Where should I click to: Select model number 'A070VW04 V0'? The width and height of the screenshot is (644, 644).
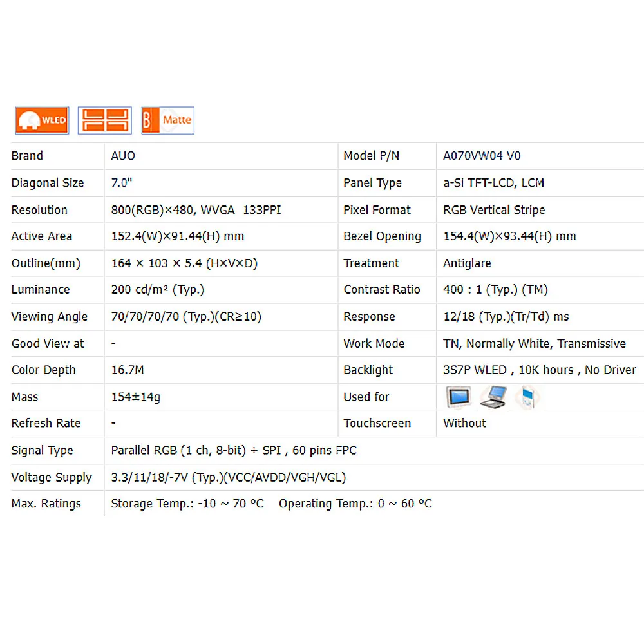tap(482, 156)
